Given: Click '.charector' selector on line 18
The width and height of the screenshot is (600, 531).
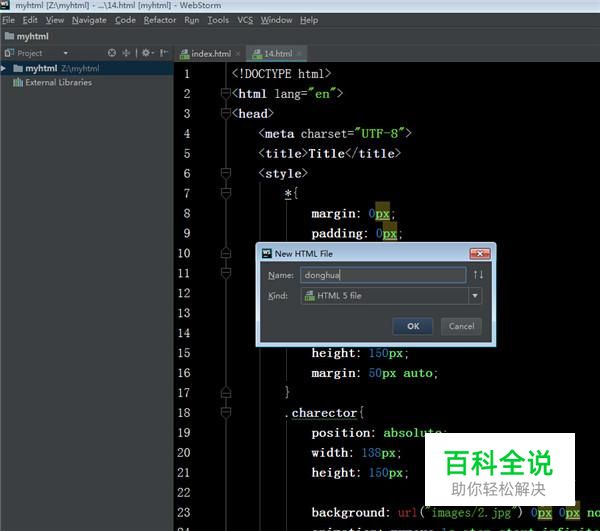Looking at the screenshot, I should point(321,413).
